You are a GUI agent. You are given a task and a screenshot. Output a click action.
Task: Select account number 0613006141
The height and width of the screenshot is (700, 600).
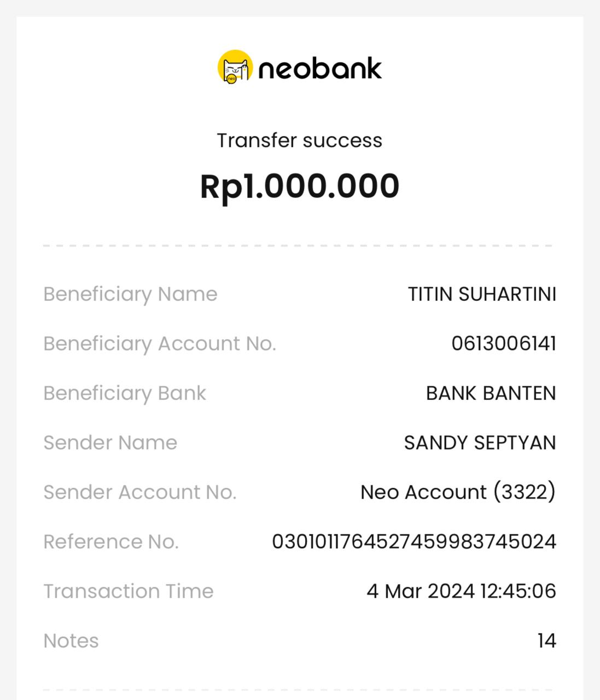coord(504,344)
